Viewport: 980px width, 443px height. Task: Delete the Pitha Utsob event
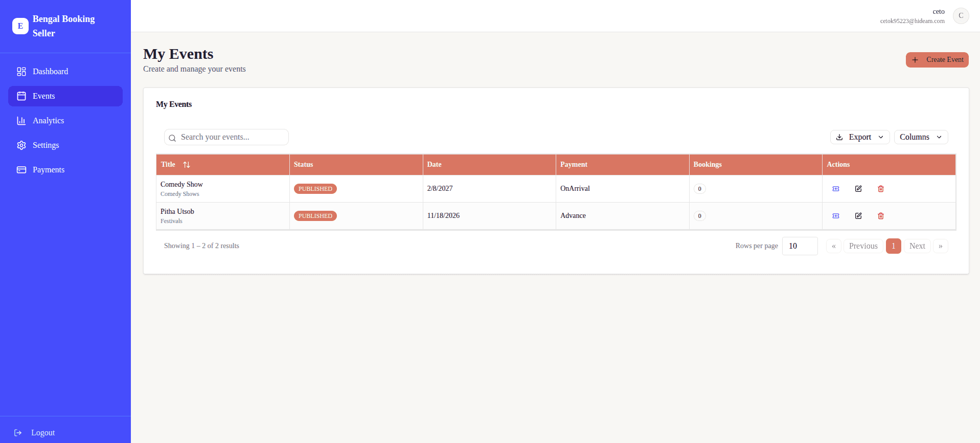(x=881, y=216)
